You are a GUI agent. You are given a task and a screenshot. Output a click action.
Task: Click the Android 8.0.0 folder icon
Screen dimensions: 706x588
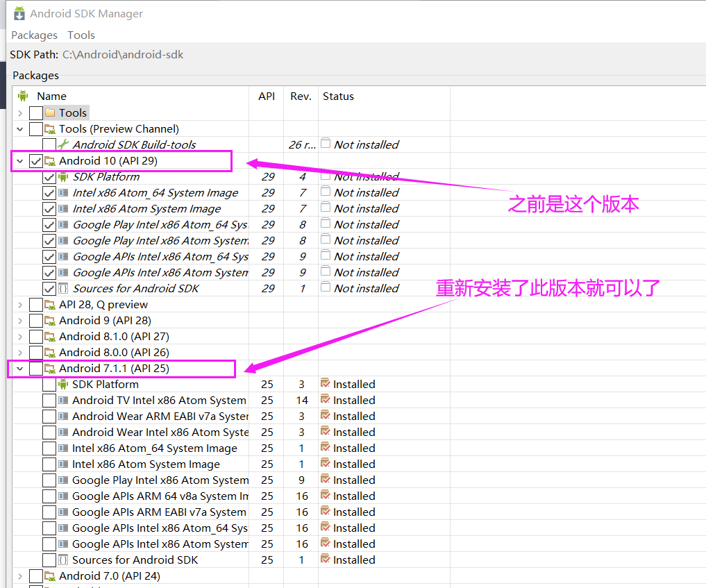coord(50,353)
